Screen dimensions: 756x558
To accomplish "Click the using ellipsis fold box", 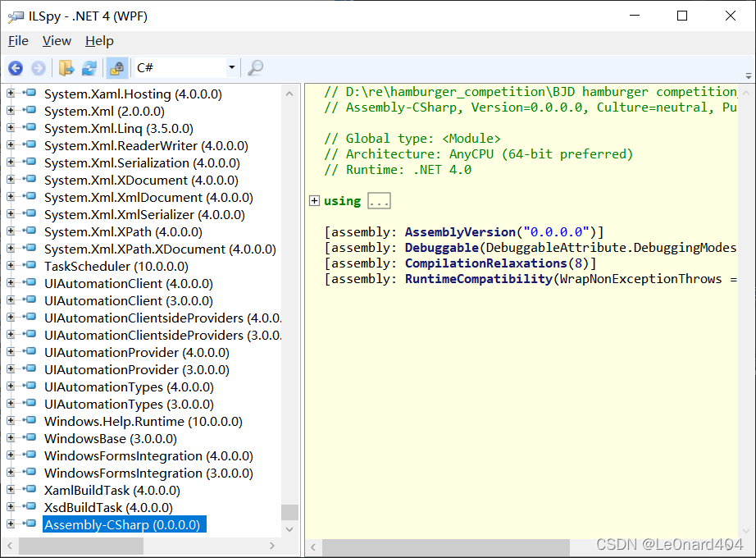I will tap(379, 201).
